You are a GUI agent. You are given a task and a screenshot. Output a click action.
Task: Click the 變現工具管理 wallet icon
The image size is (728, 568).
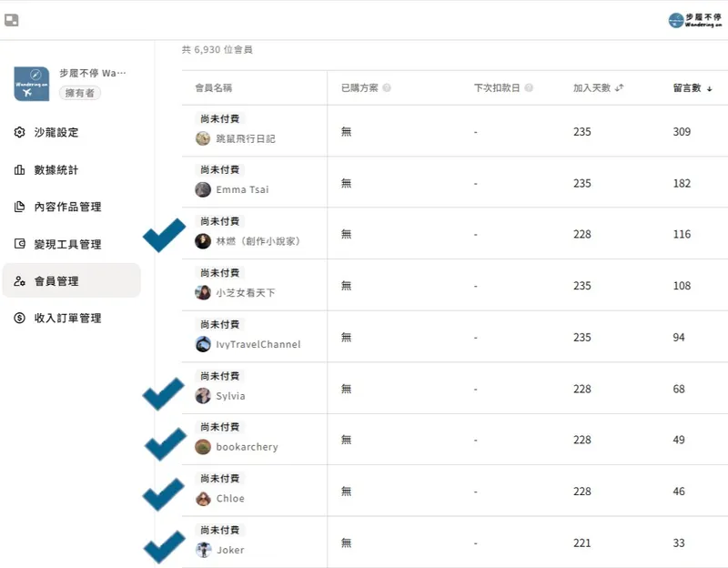pos(20,244)
